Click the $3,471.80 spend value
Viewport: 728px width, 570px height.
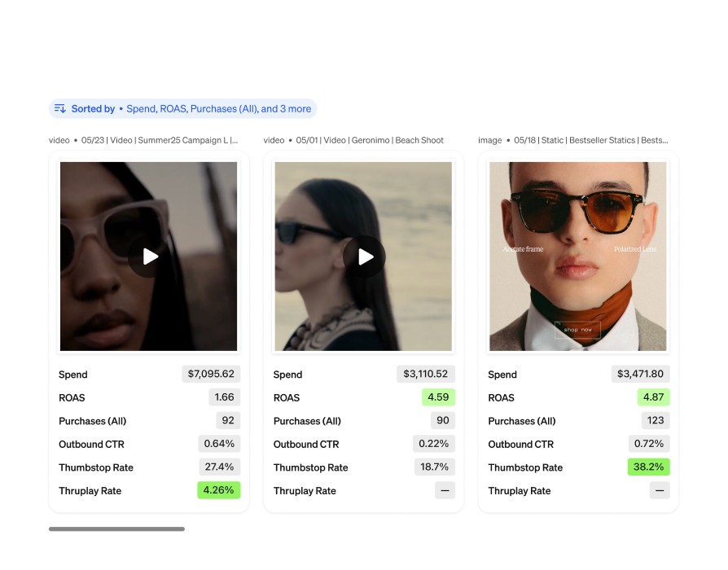pyautogui.click(x=640, y=374)
